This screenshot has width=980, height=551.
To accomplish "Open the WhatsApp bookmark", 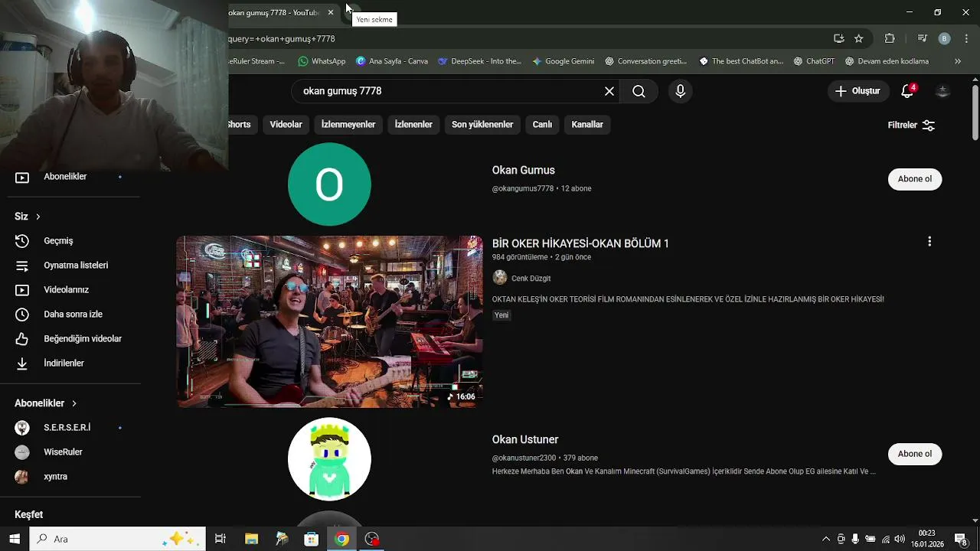I will [x=322, y=61].
